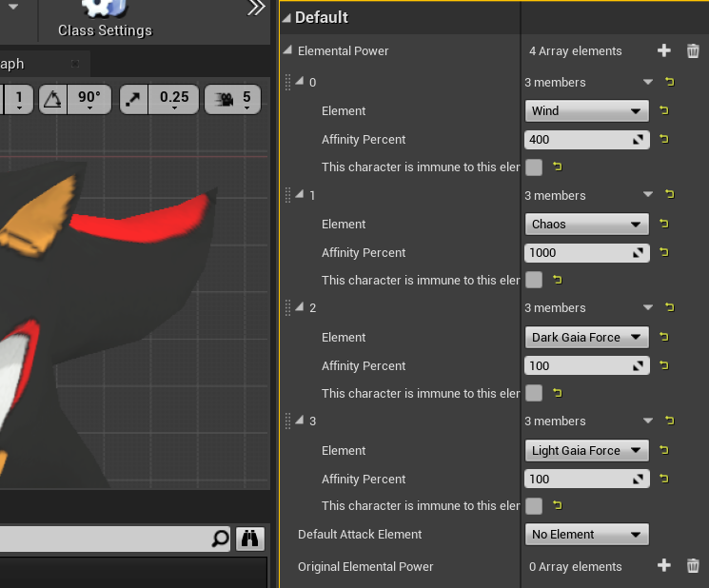
Task: Empty Original Elemental Power array
Action: pos(693,566)
